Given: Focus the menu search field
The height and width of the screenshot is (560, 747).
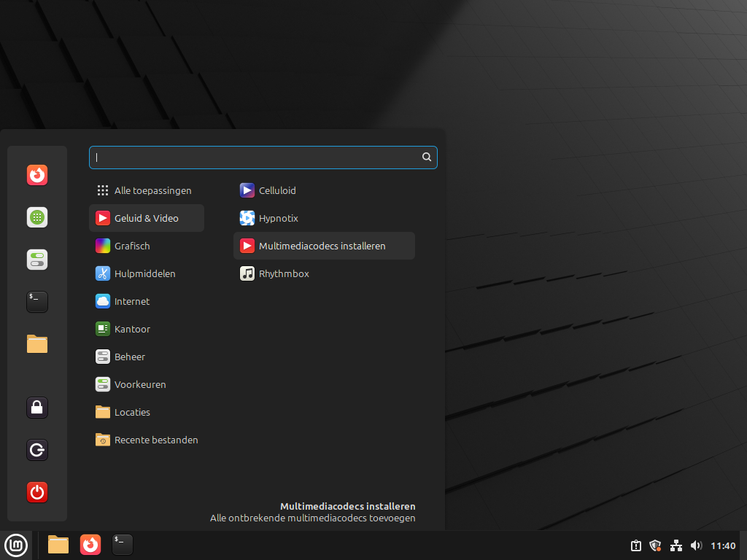Looking at the screenshot, I should click(x=263, y=157).
